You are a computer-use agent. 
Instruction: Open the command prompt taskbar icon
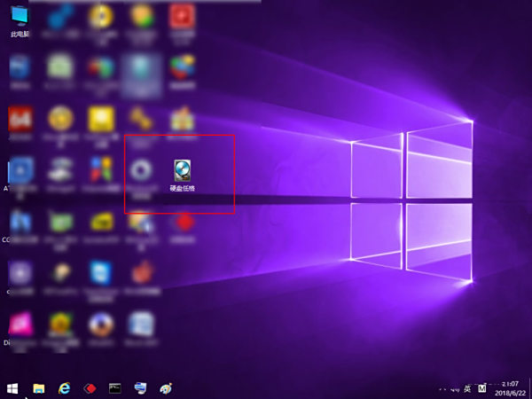115,388
